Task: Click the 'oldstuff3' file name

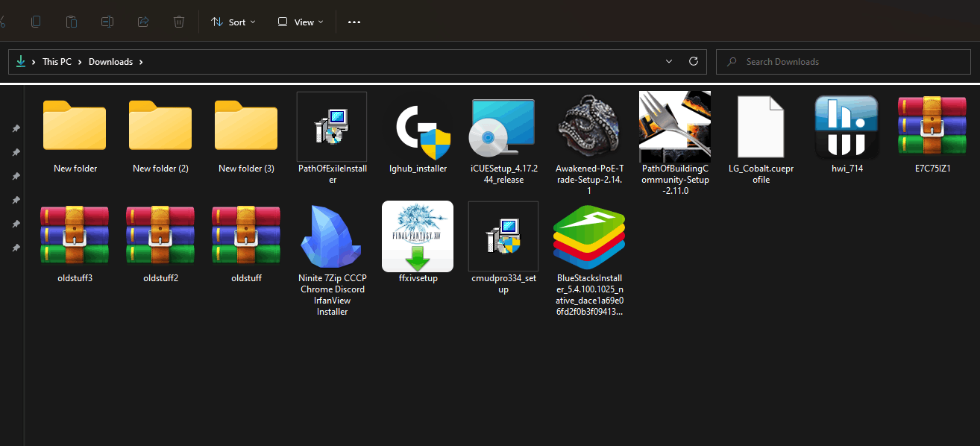Action: [75, 278]
